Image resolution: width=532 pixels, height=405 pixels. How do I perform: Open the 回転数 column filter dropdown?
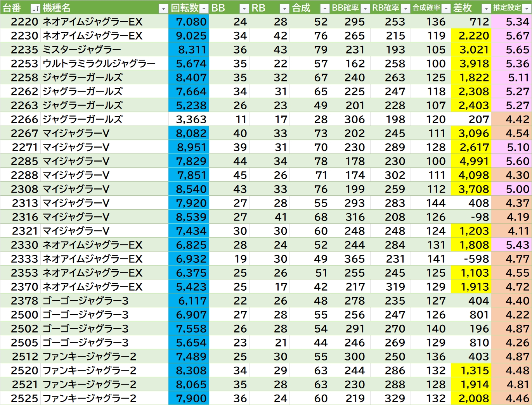tap(204, 9)
